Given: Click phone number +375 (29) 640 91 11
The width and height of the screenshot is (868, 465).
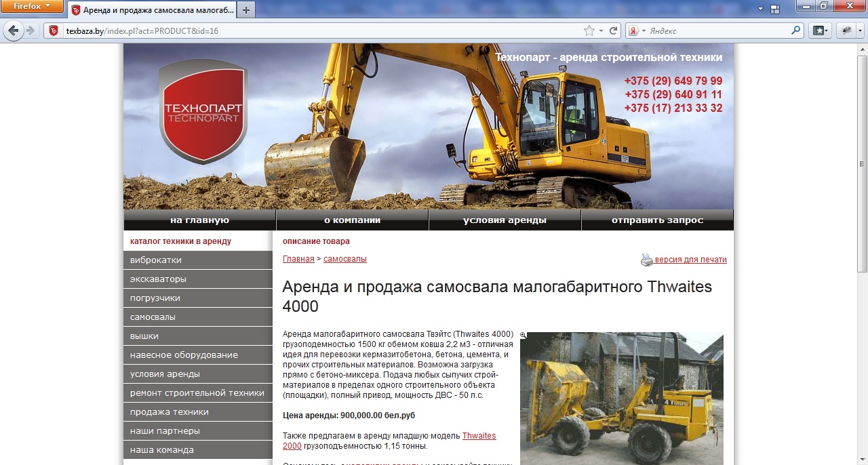Looking at the screenshot, I should (x=673, y=95).
